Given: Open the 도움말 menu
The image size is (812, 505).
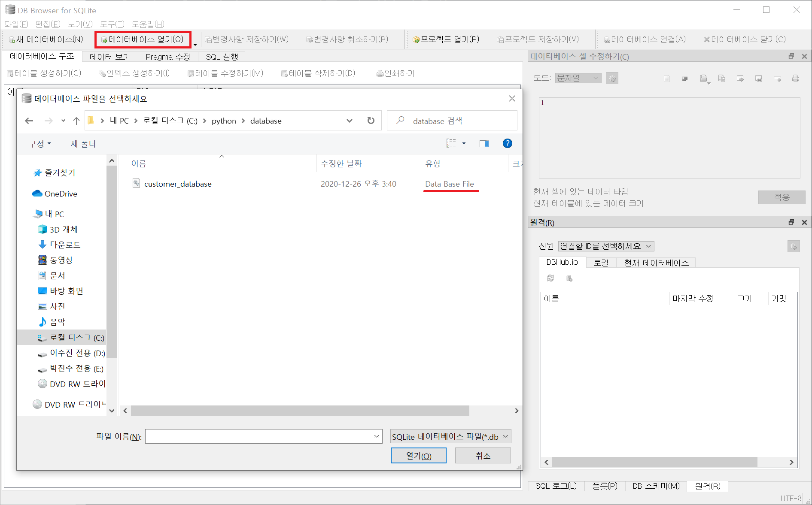Looking at the screenshot, I should pyautogui.click(x=148, y=24).
